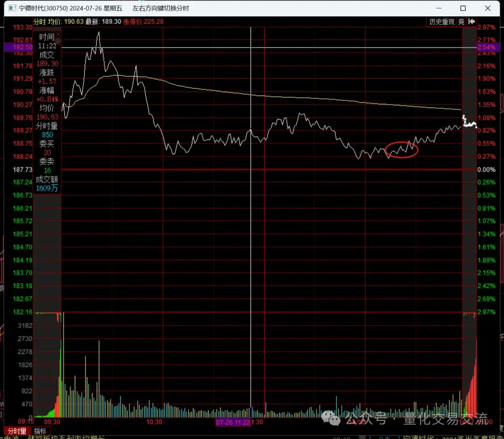Viewport: 504px width, 439px height.
Task: Click the 分时 label in chart header
Action: (x=40, y=21)
